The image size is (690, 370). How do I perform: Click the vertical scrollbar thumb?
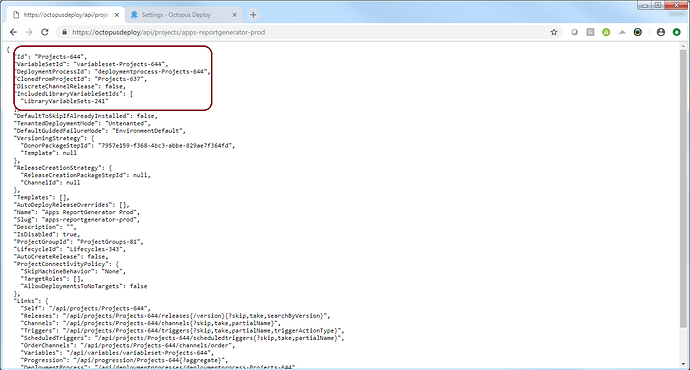(x=683, y=188)
